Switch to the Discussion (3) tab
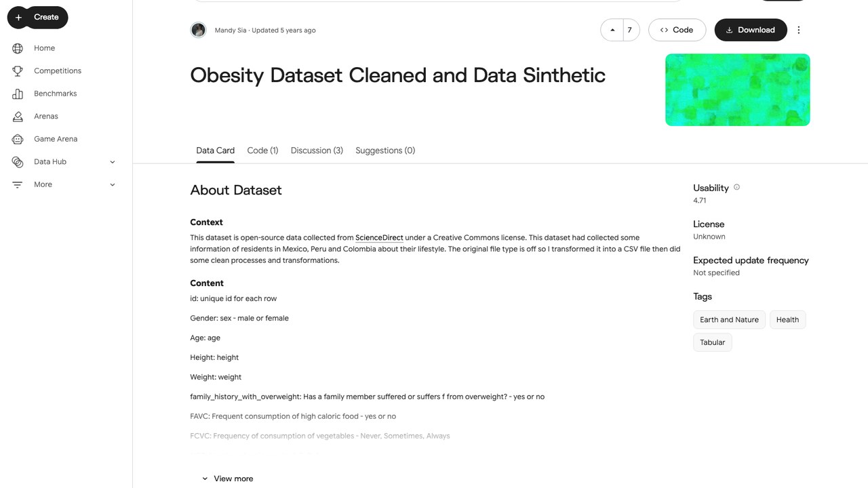This screenshot has width=868, height=488. click(317, 150)
